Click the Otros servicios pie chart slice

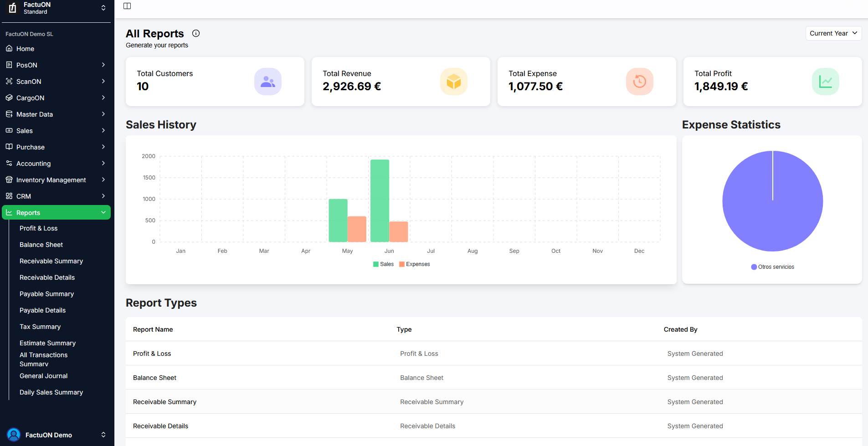pos(772,201)
